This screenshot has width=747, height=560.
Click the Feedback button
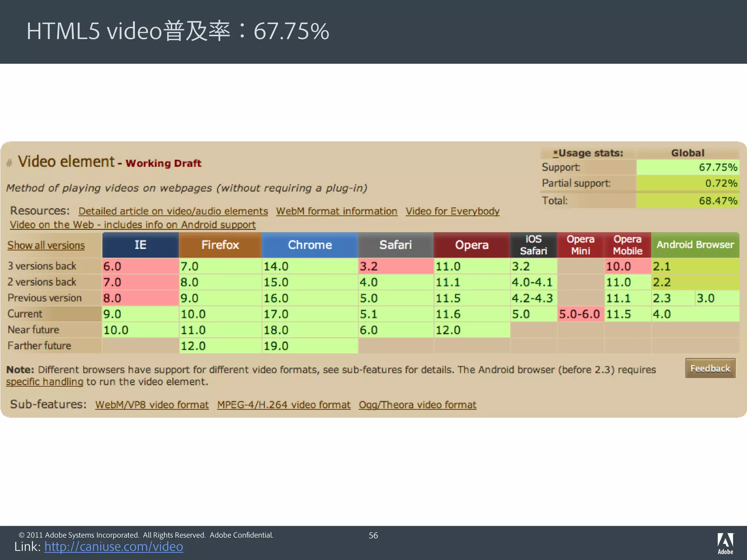[x=710, y=368]
